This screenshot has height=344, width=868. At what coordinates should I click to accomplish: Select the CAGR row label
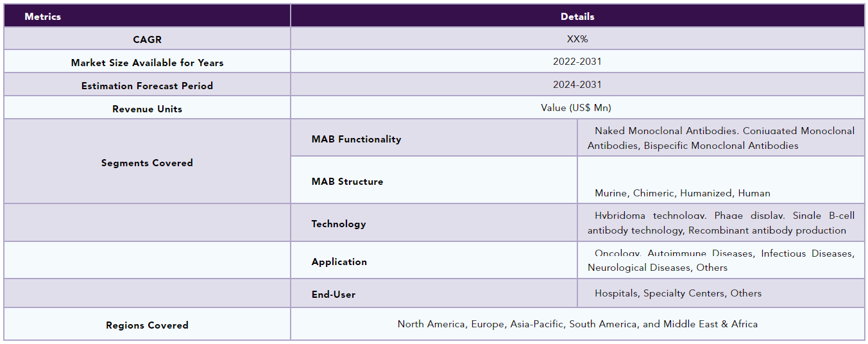pyautogui.click(x=147, y=40)
